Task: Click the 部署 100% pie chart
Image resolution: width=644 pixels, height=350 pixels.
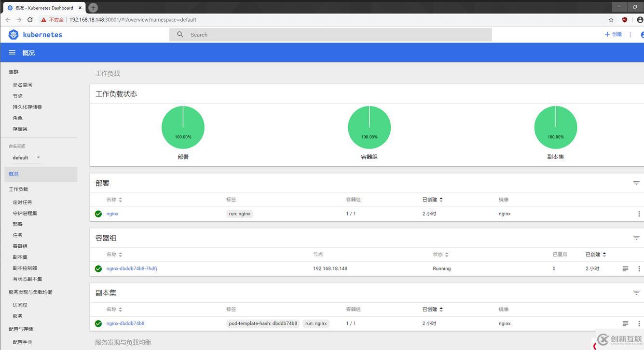Action: 183,127
